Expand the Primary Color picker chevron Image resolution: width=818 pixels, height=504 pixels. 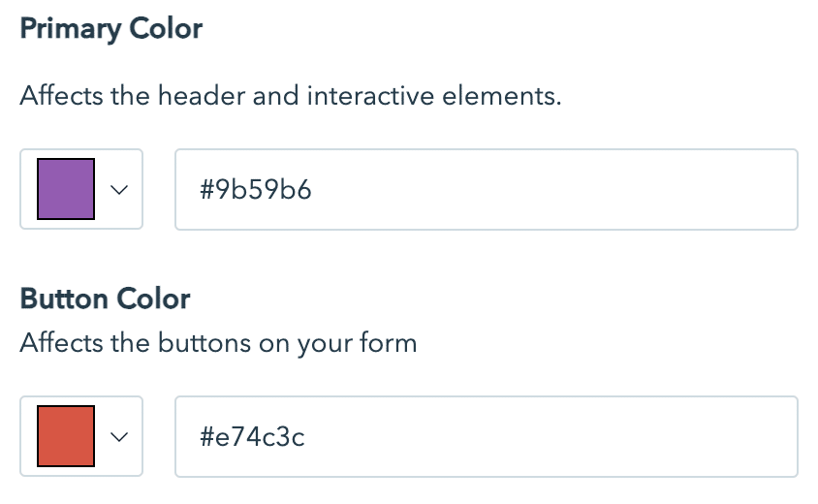119,190
